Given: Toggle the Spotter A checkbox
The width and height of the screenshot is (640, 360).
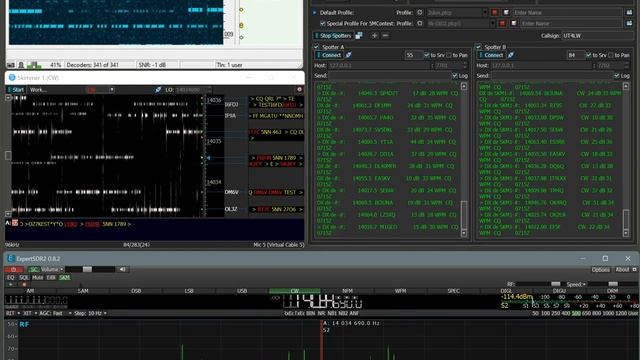Looking at the screenshot, I should tap(316, 47).
